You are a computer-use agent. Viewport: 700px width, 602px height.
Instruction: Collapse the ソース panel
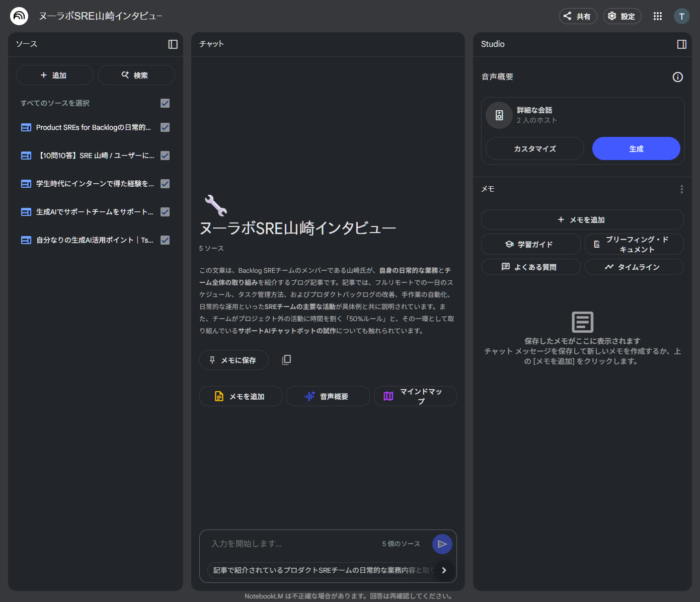tap(173, 44)
